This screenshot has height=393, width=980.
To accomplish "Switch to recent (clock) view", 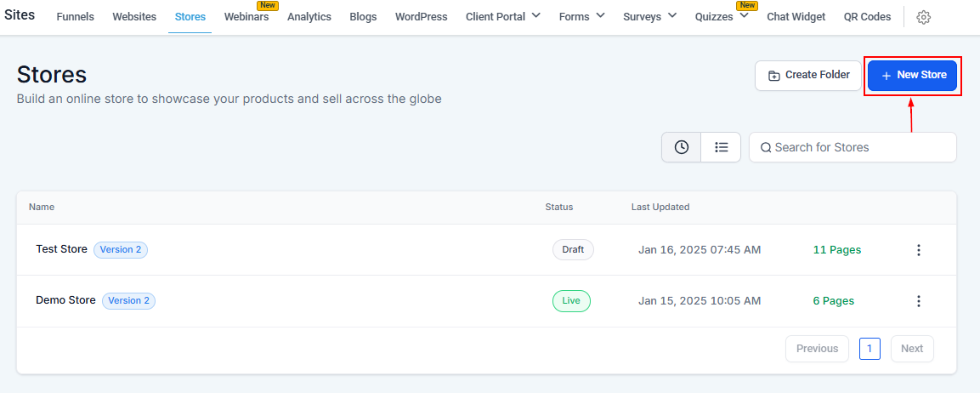I will (x=681, y=147).
